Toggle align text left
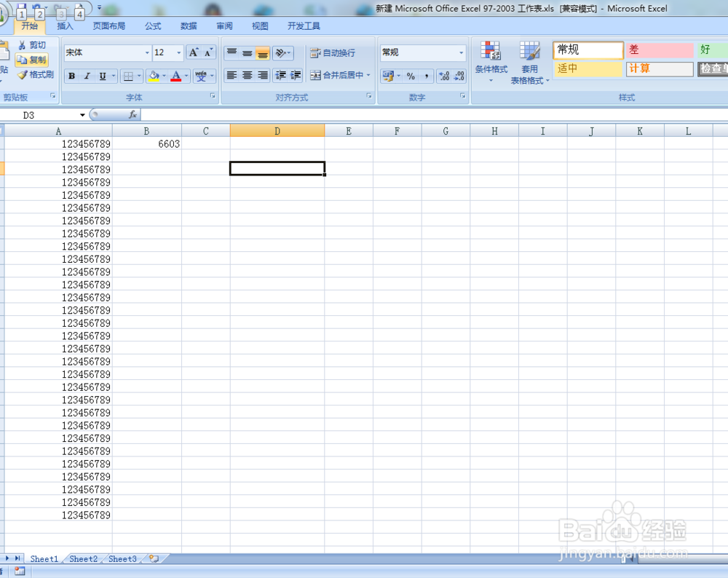Screen dimensions: 728x578 [232, 75]
